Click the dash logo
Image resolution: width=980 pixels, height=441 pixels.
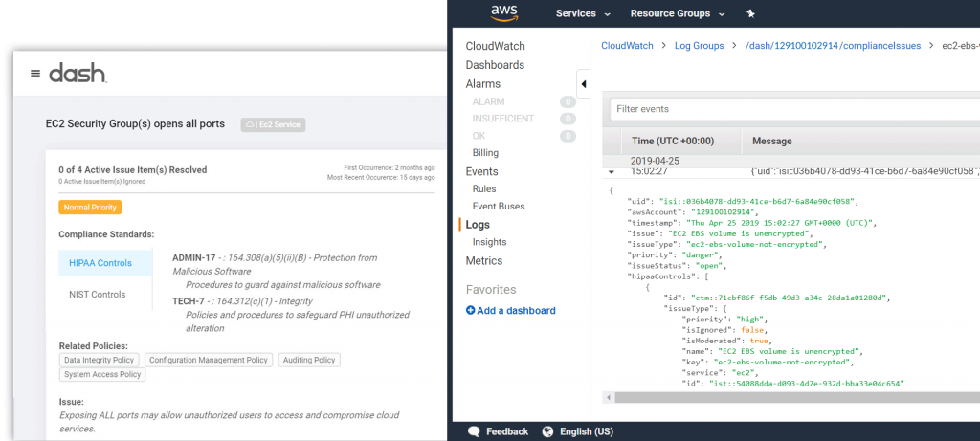[78, 73]
